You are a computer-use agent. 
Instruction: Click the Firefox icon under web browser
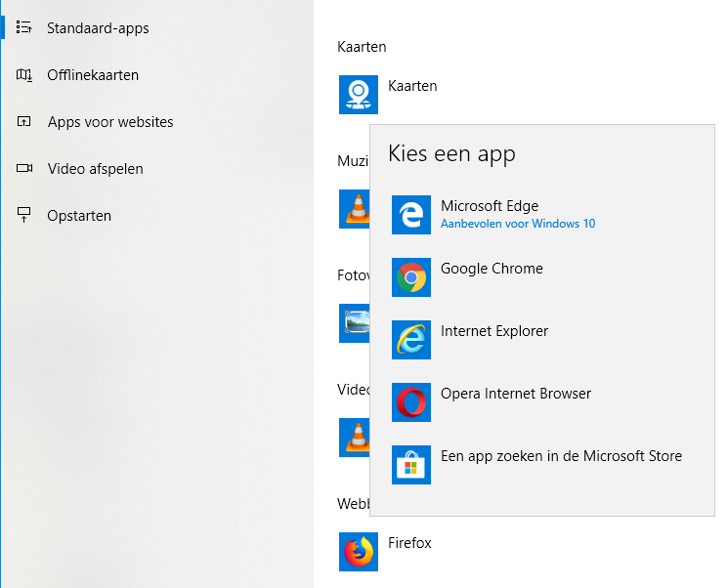(358, 552)
